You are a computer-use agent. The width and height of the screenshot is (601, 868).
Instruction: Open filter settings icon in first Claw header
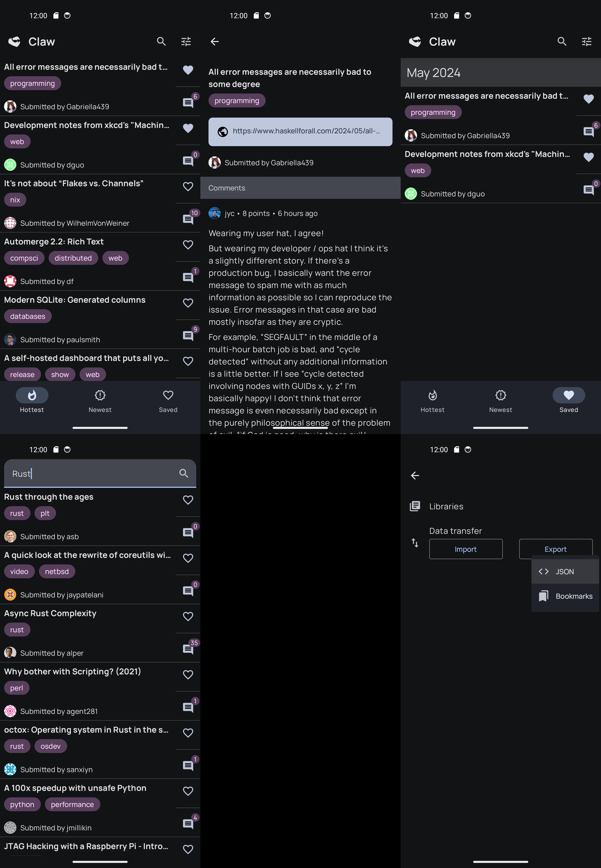coord(186,41)
